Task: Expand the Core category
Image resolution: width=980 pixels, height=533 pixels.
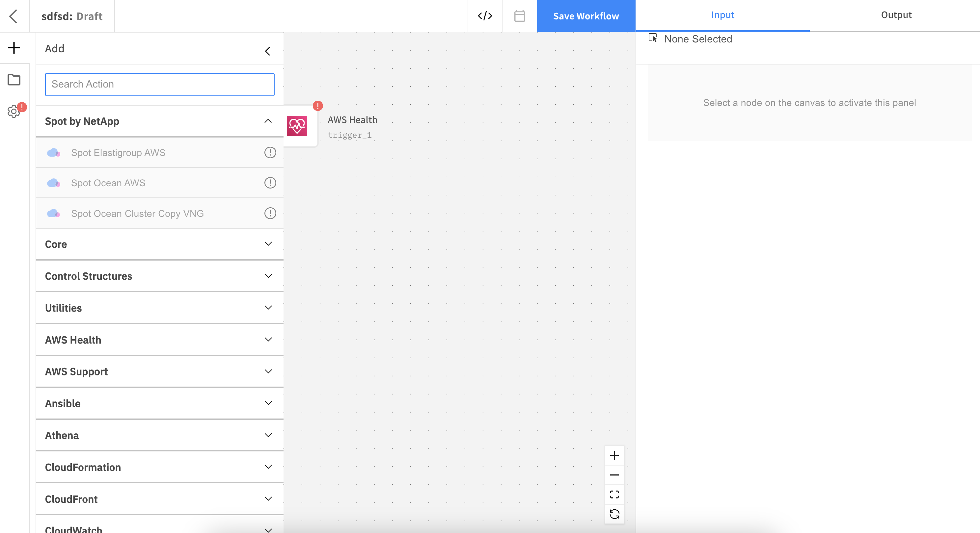Action: click(x=268, y=244)
